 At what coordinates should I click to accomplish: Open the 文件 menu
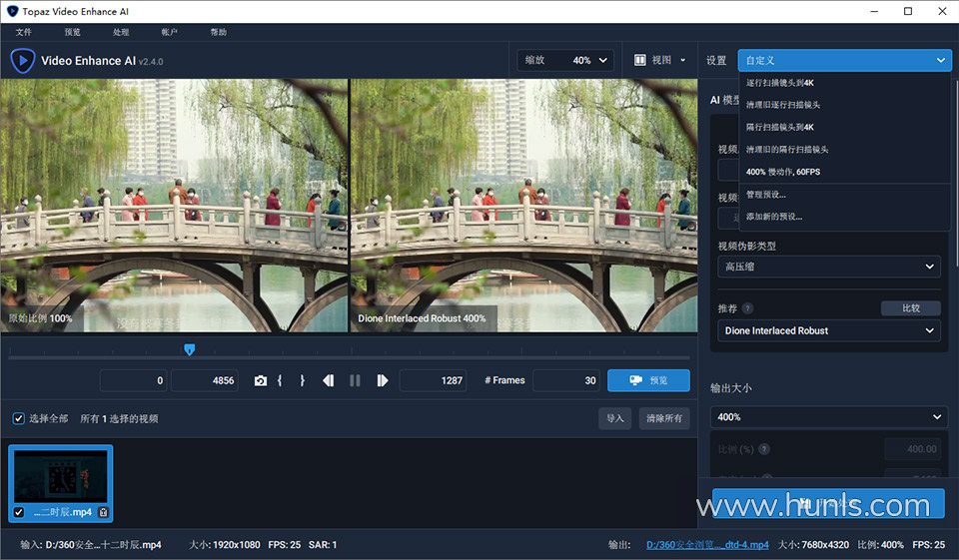[x=24, y=32]
